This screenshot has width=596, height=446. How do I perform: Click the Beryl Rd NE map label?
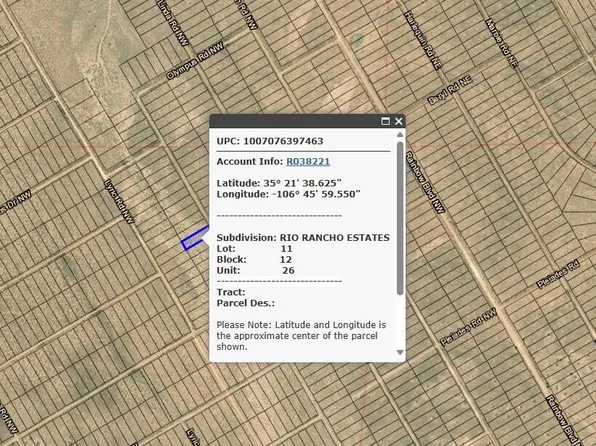pos(450,90)
